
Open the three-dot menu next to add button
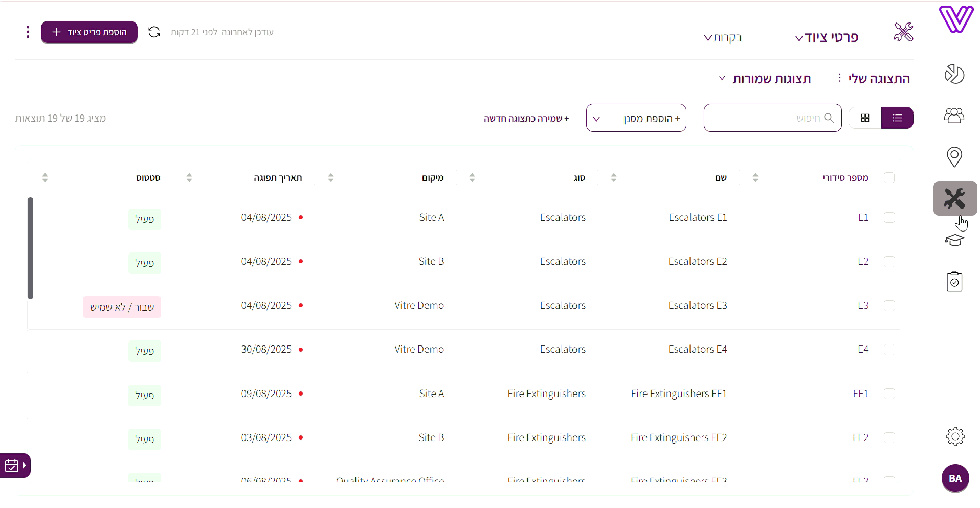pos(28,32)
